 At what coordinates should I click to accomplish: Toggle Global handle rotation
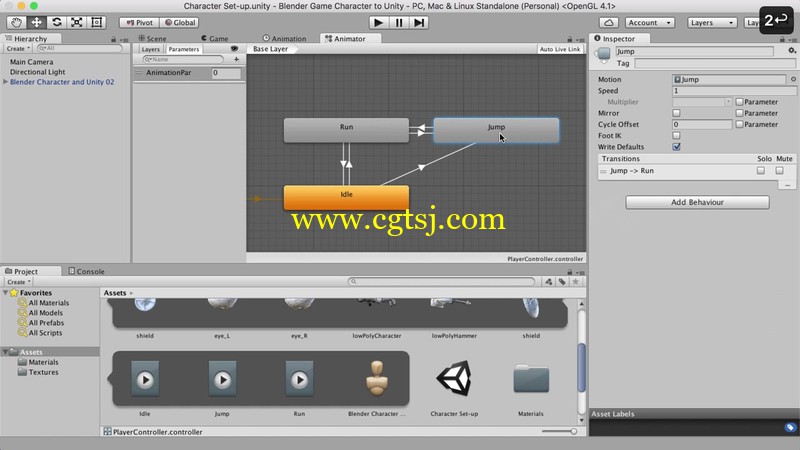click(x=180, y=22)
